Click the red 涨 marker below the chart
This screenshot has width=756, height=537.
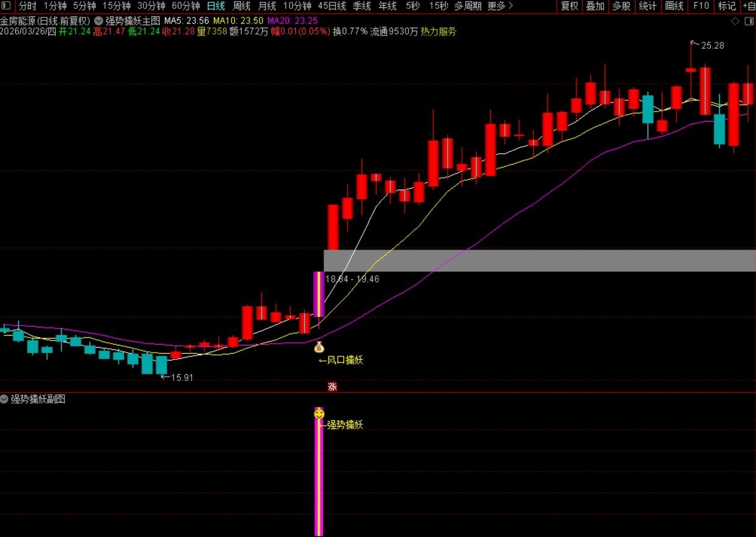coord(331,386)
